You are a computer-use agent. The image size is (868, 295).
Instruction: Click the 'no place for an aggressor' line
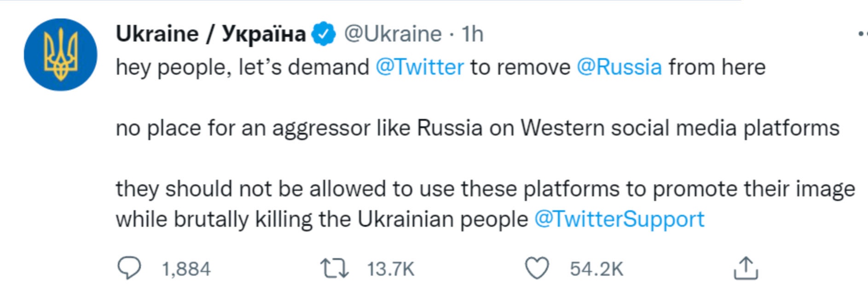point(477,128)
